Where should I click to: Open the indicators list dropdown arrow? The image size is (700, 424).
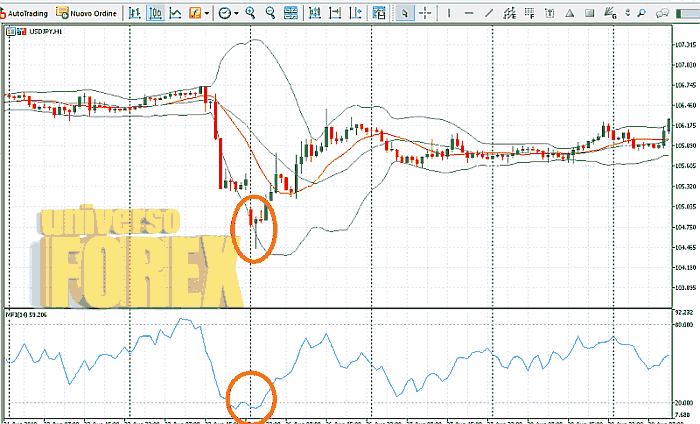tap(206, 13)
